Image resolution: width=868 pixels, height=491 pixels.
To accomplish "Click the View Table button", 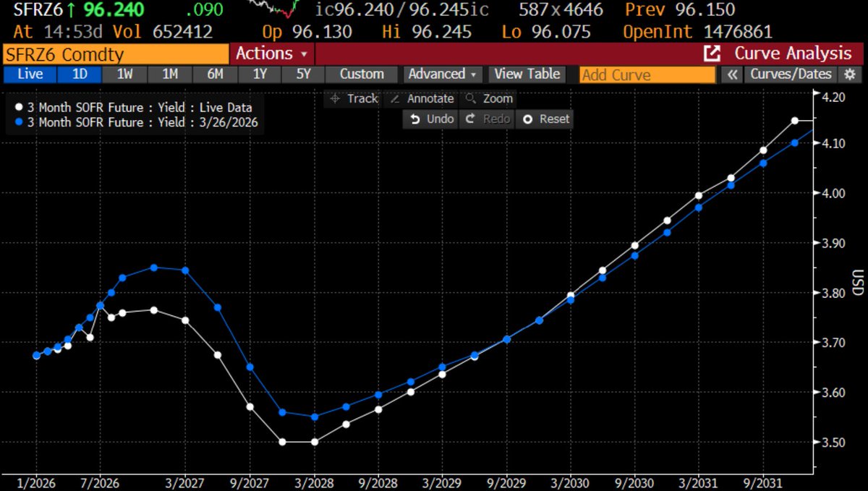I will coord(527,74).
